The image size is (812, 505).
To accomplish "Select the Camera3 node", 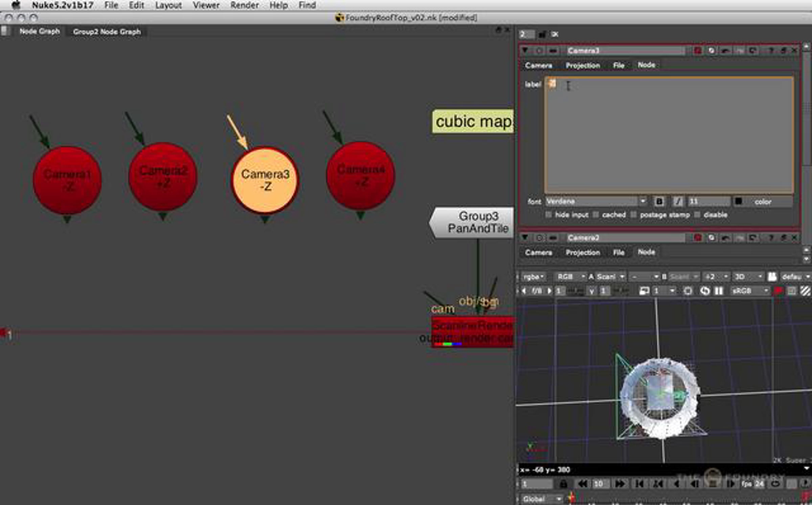I will (x=265, y=180).
